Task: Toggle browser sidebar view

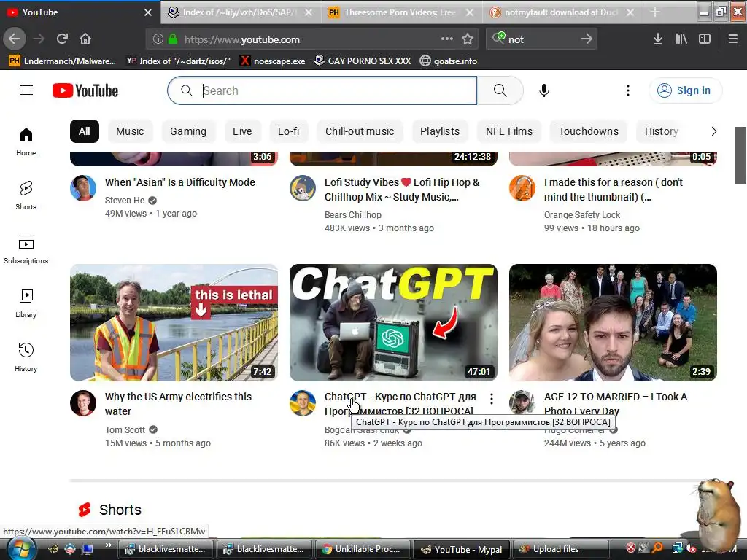Action: point(705,39)
